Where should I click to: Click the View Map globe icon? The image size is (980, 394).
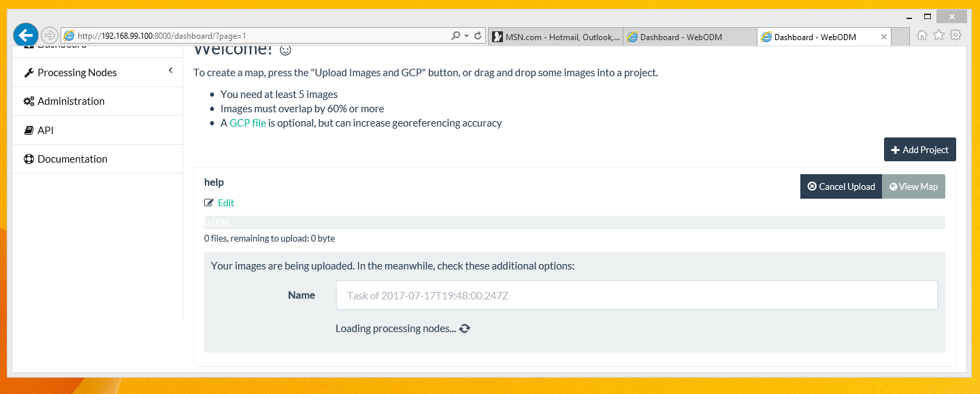(x=894, y=186)
